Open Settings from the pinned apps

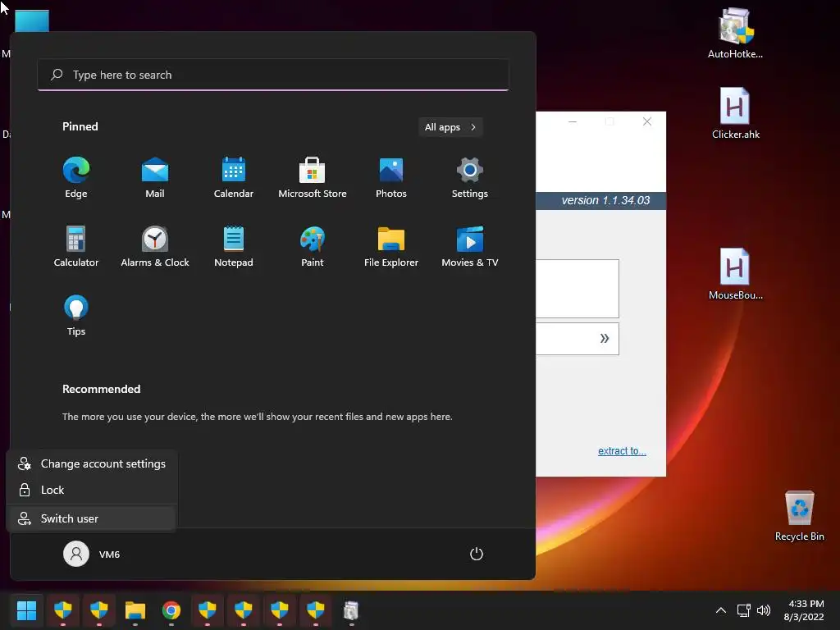coord(470,177)
